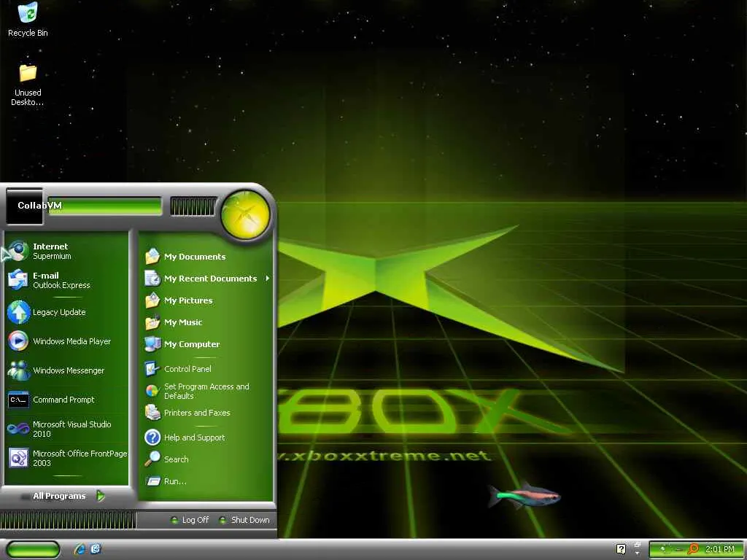The width and height of the screenshot is (747, 560).
Task: Select the Control Panel menu label
Action: click(187, 368)
